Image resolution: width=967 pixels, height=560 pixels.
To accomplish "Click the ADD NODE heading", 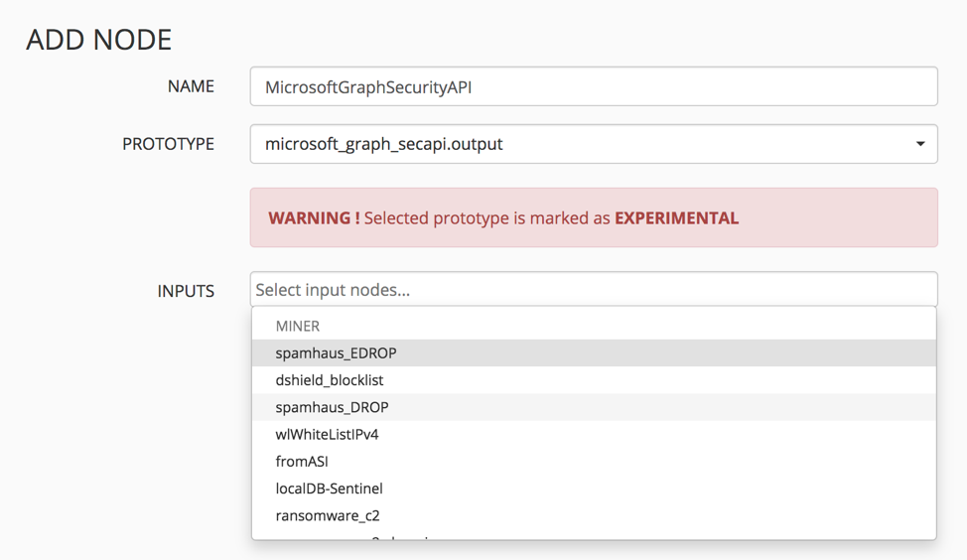I will pyautogui.click(x=99, y=40).
